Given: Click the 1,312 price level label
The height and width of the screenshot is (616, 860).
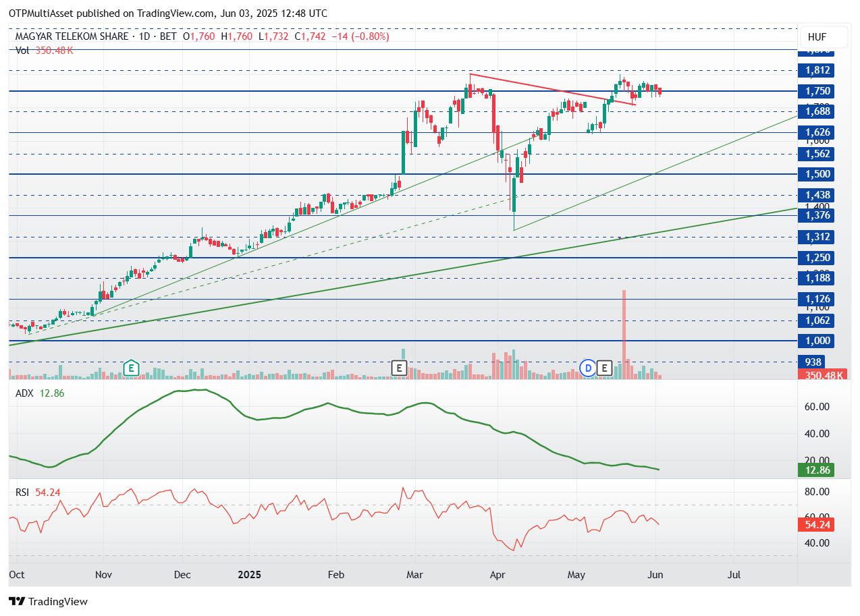Looking at the screenshot, I should [816, 237].
